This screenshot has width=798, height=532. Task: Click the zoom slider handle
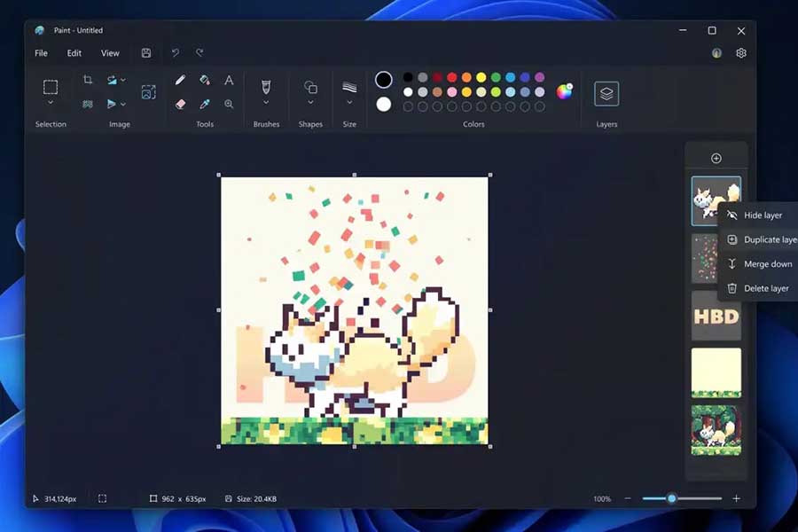click(672, 498)
